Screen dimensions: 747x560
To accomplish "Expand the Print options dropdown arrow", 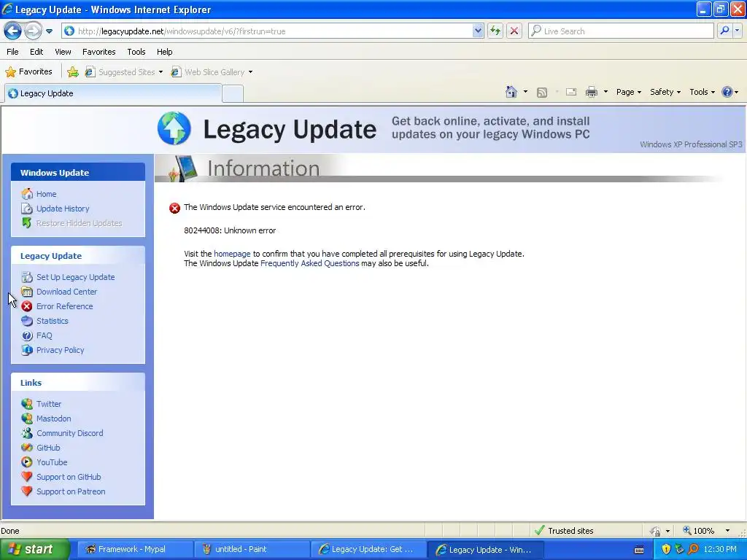I will point(605,92).
